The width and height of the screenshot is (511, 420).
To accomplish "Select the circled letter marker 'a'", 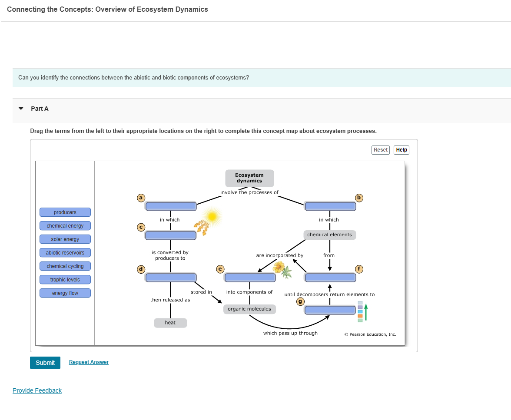I will 141,198.
